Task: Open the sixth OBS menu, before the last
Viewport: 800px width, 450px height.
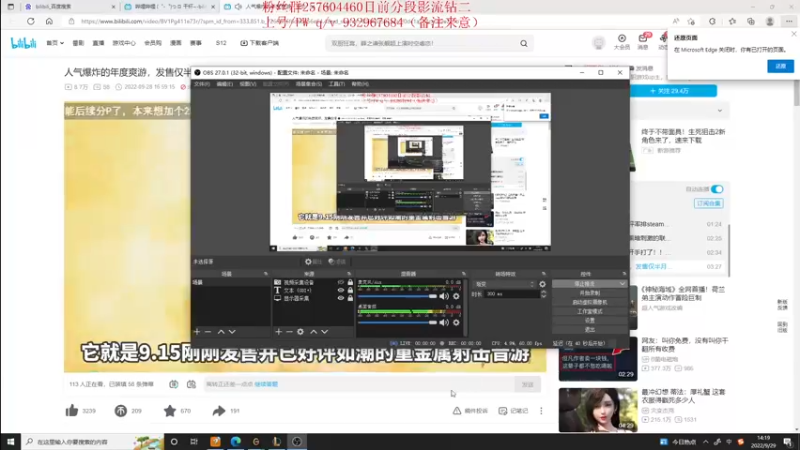Action: click(337, 84)
